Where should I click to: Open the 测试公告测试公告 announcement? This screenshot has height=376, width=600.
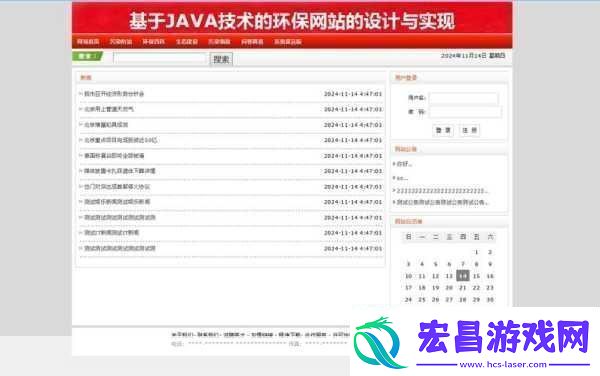coord(442,202)
